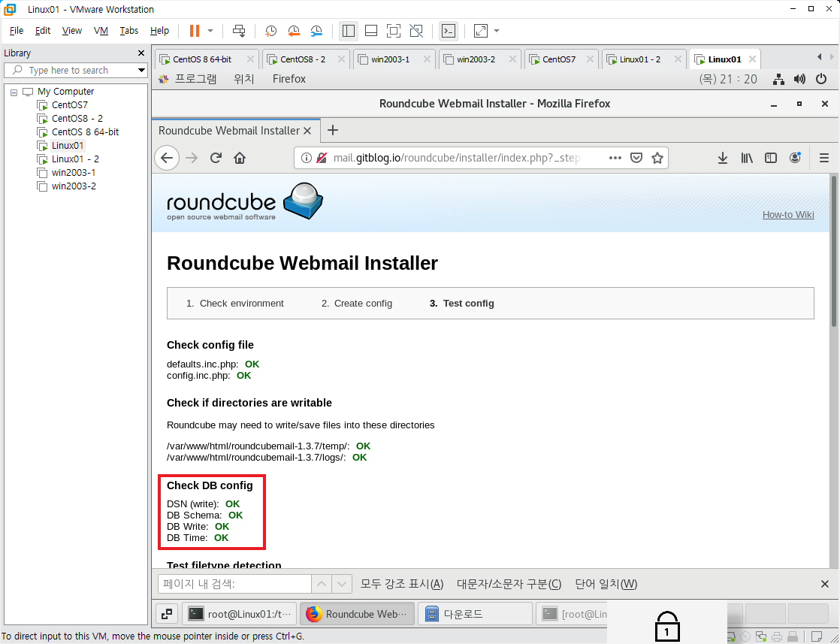Toggle 대문자/소문자 구분 match case

coord(509,584)
